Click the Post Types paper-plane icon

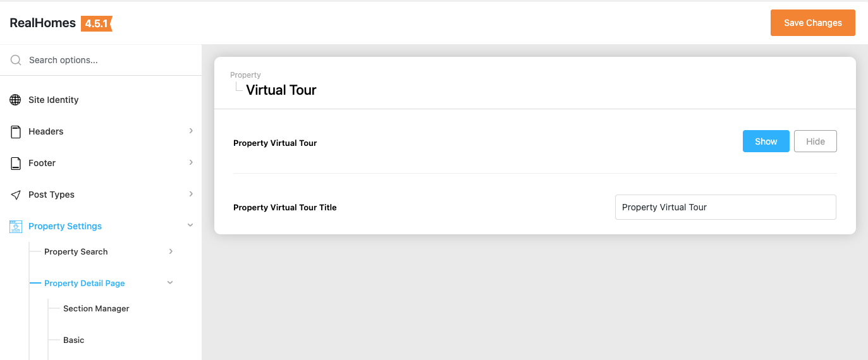(x=16, y=195)
